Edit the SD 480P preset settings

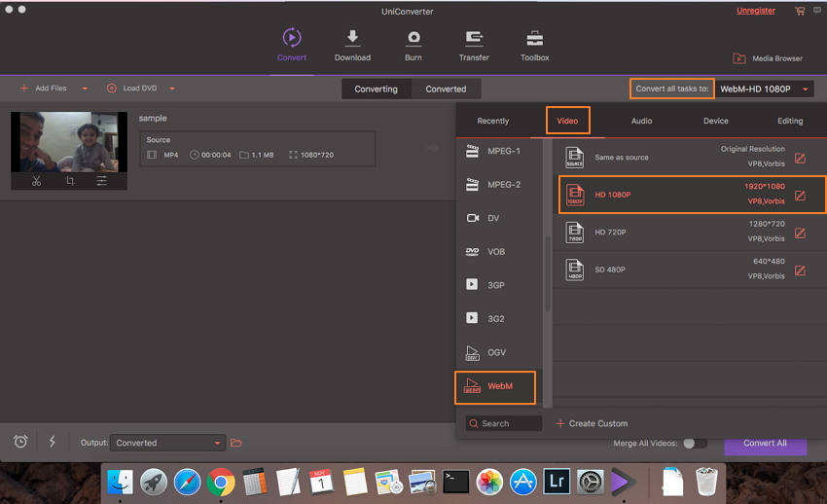pyautogui.click(x=800, y=270)
